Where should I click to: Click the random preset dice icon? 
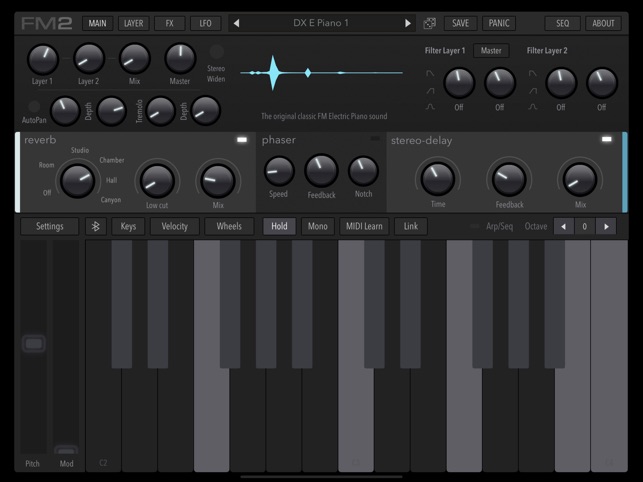coord(429,23)
